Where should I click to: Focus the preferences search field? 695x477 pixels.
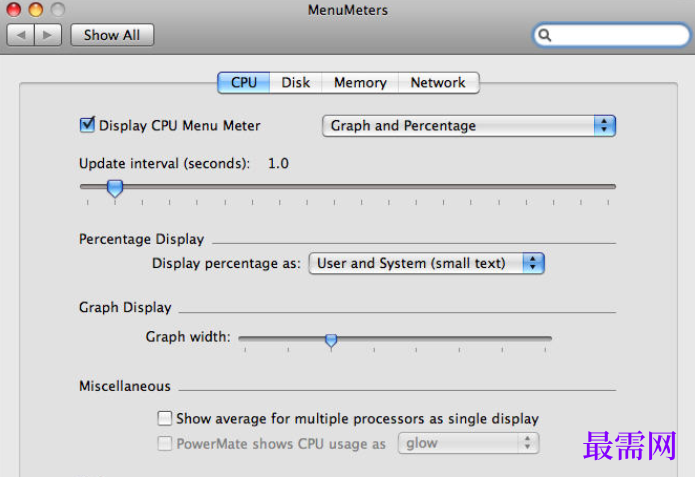tap(611, 35)
